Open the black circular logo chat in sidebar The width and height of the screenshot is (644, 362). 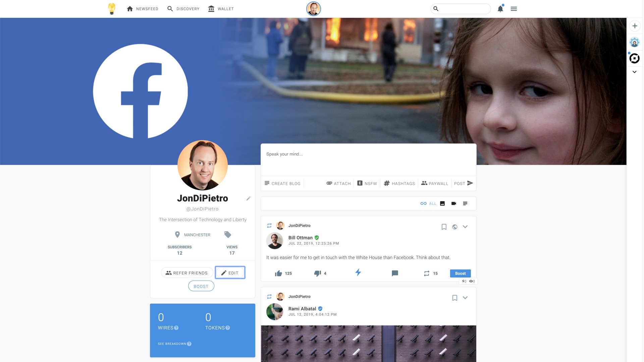point(634,58)
